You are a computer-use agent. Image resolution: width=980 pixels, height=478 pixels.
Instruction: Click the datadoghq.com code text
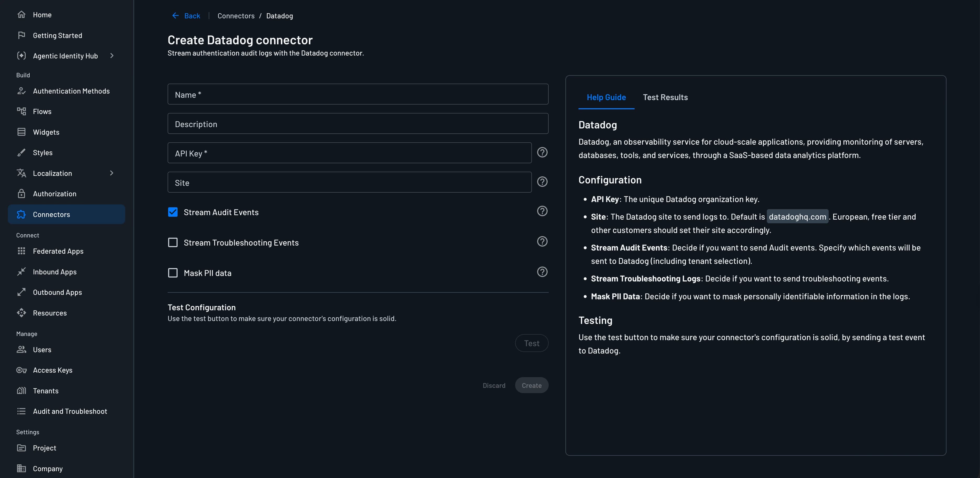pyautogui.click(x=797, y=216)
